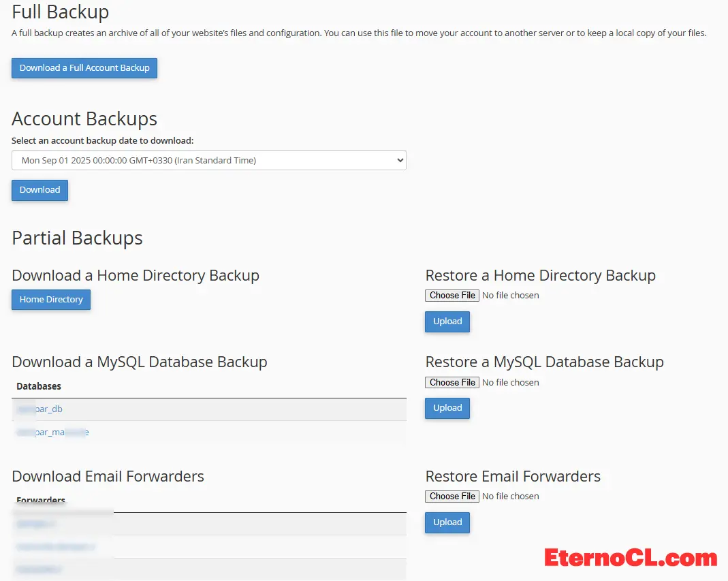Click first blurred link in Forwarders list

(36, 524)
